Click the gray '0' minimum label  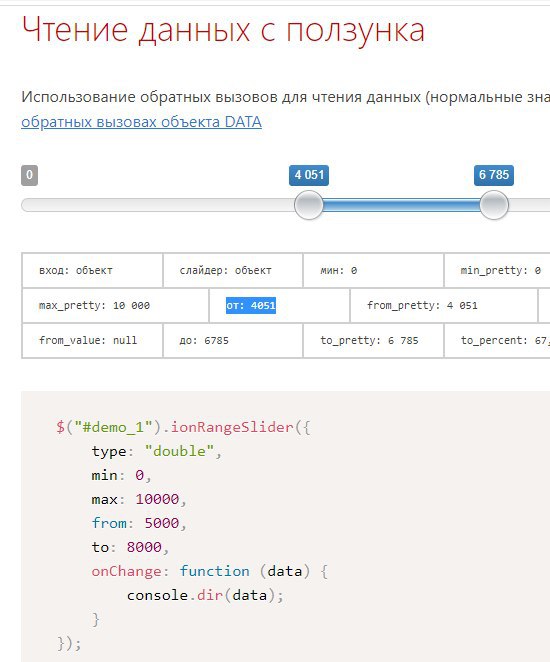pos(30,175)
